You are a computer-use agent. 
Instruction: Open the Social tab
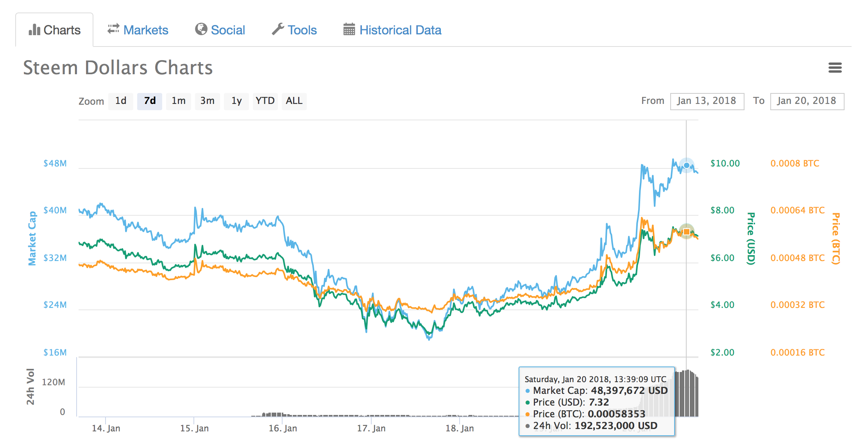(220, 30)
